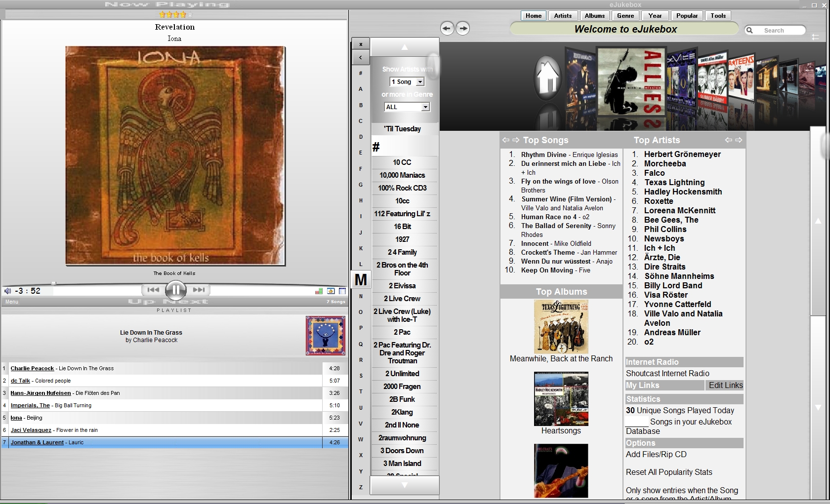This screenshot has width=830, height=504.
Task: Switch to the Albums tab
Action: pos(595,16)
